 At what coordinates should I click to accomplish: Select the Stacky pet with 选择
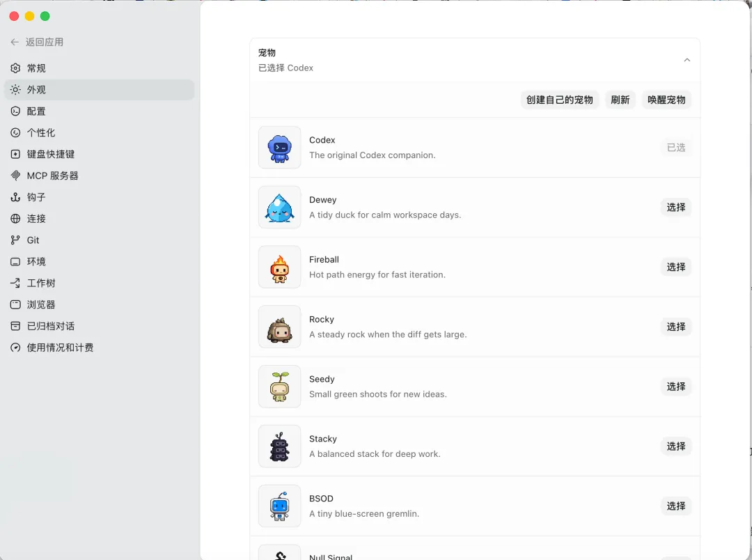675,446
